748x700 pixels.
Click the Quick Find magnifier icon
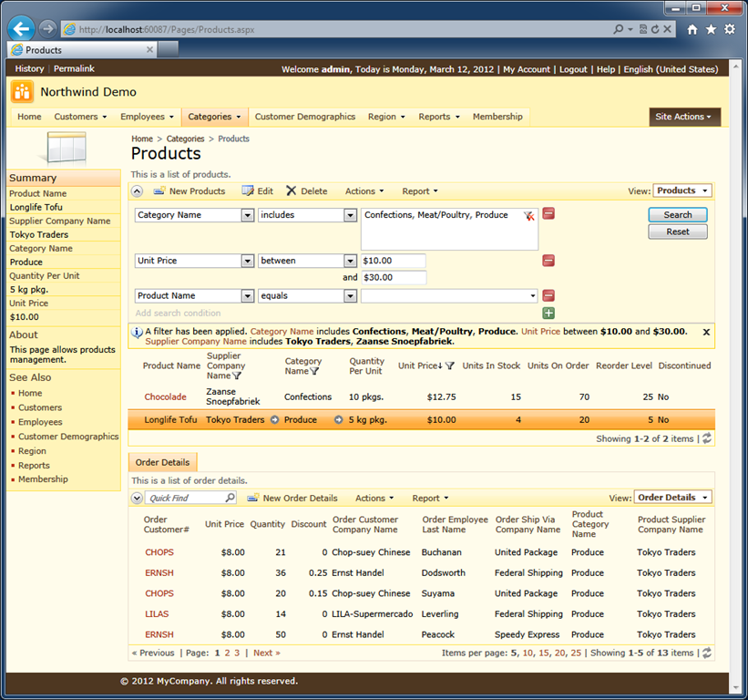[230, 498]
